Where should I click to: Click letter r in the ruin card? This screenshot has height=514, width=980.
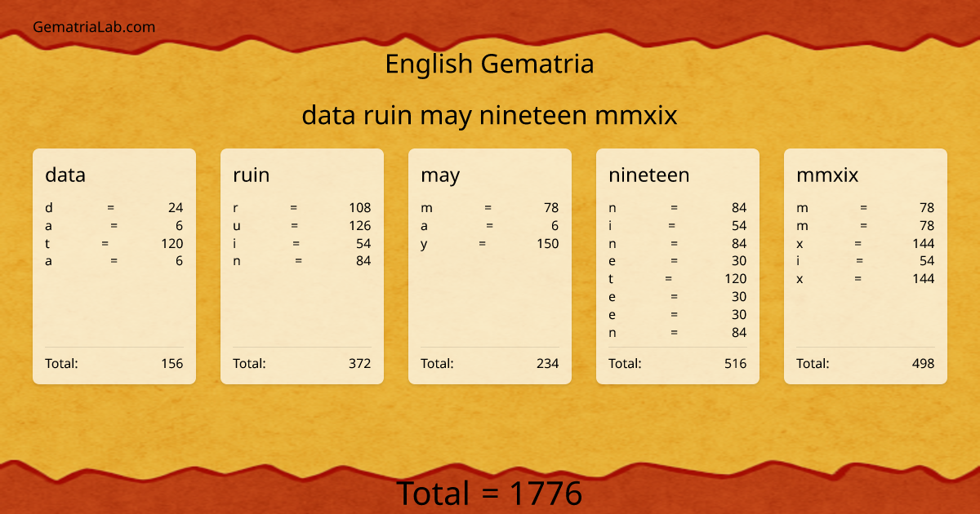click(x=235, y=208)
